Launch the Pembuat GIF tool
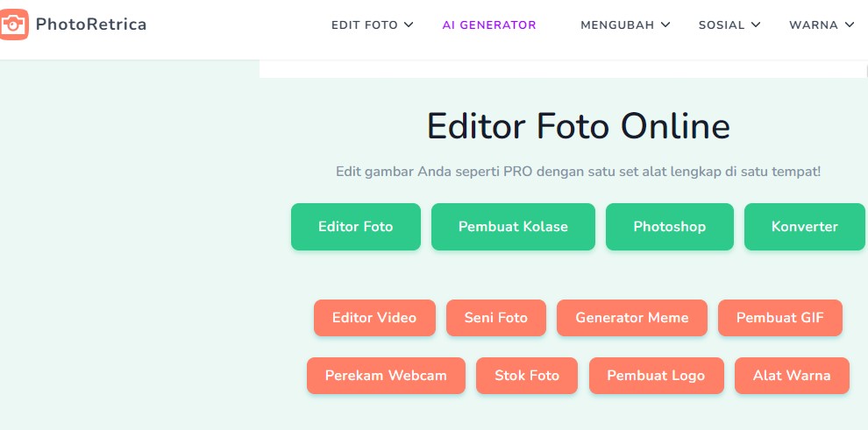 779,318
